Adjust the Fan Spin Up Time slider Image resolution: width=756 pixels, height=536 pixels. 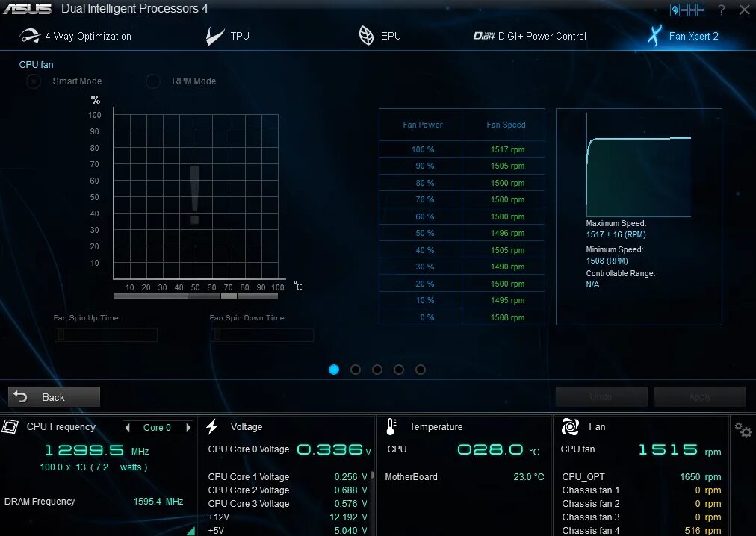[105, 334]
